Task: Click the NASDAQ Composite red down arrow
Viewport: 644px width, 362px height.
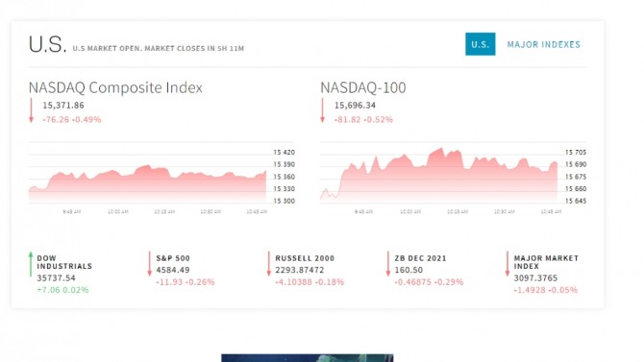Action: tap(31, 110)
